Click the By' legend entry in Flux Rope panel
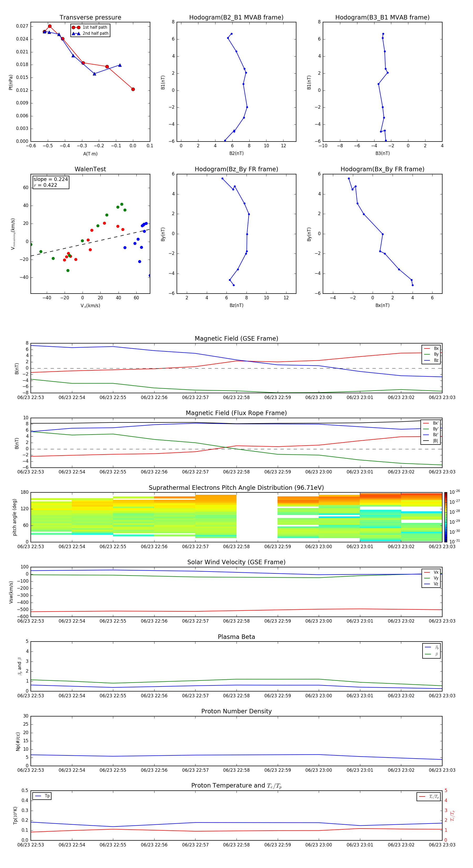This screenshot has width=473, height=868. click(431, 429)
